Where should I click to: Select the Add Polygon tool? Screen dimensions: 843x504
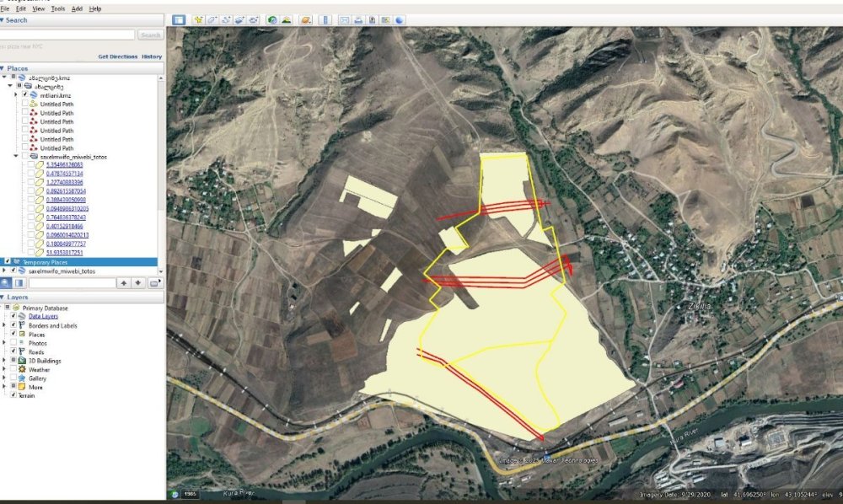pos(212,19)
